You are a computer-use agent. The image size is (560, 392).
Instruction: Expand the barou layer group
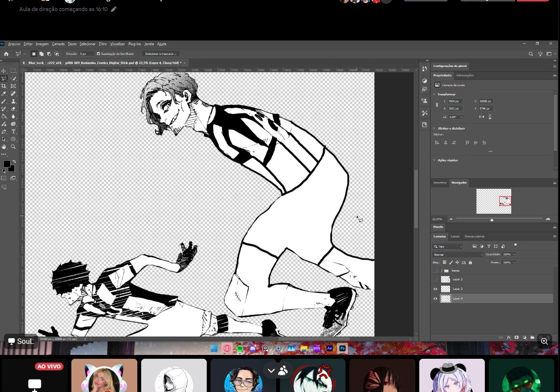(x=442, y=271)
